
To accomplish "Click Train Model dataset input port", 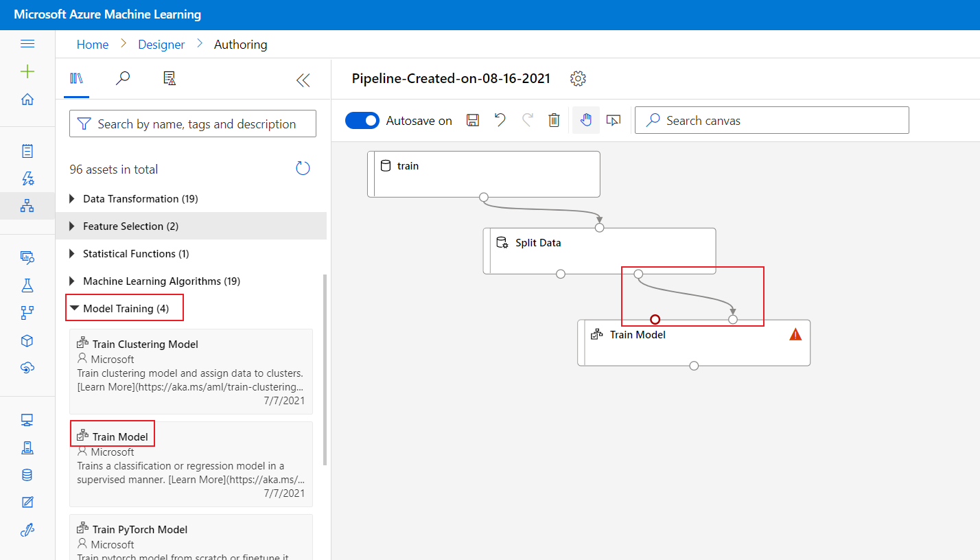I will pyautogui.click(x=733, y=319).
